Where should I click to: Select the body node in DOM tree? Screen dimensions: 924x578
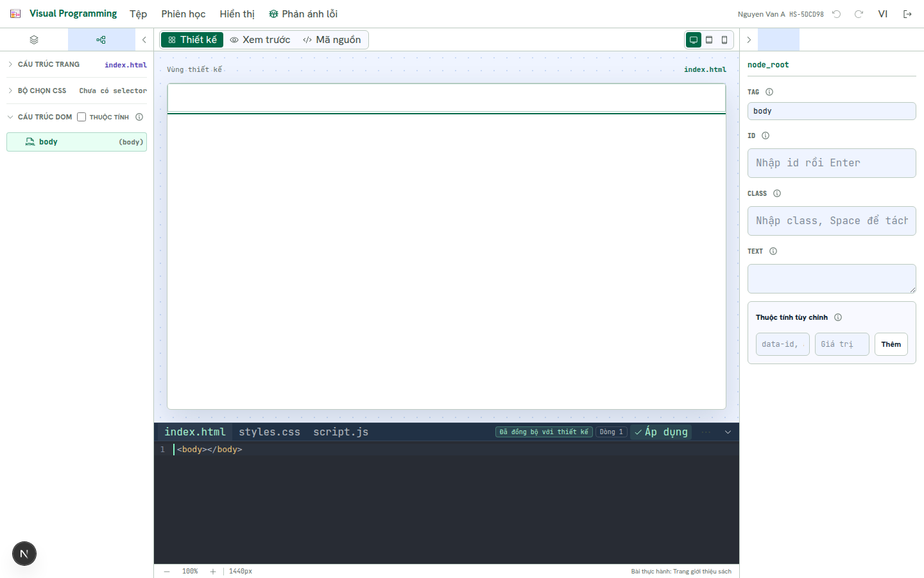pyautogui.click(x=76, y=142)
